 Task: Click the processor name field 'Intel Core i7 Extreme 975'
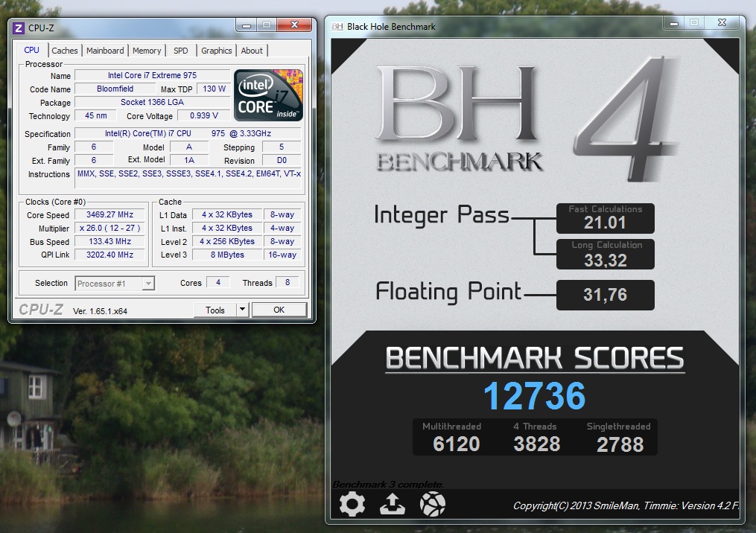[x=153, y=75]
